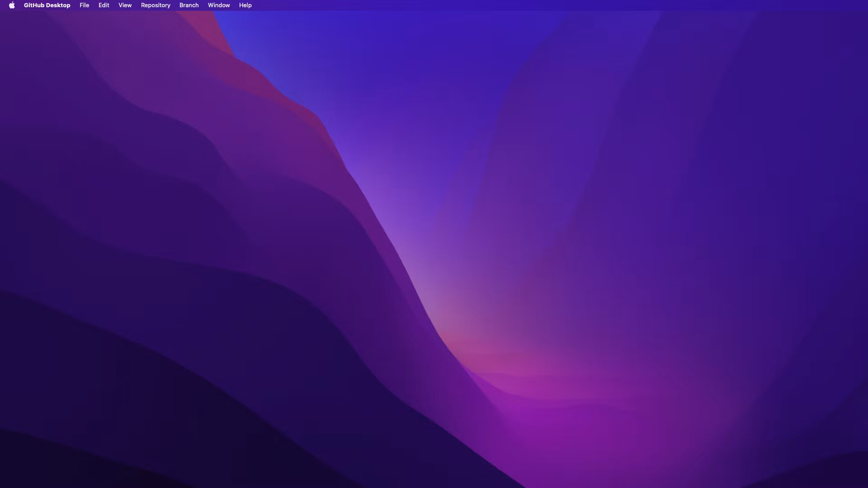Click Edit in the menu bar
This screenshot has width=868, height=488.
tap(104, 5)
